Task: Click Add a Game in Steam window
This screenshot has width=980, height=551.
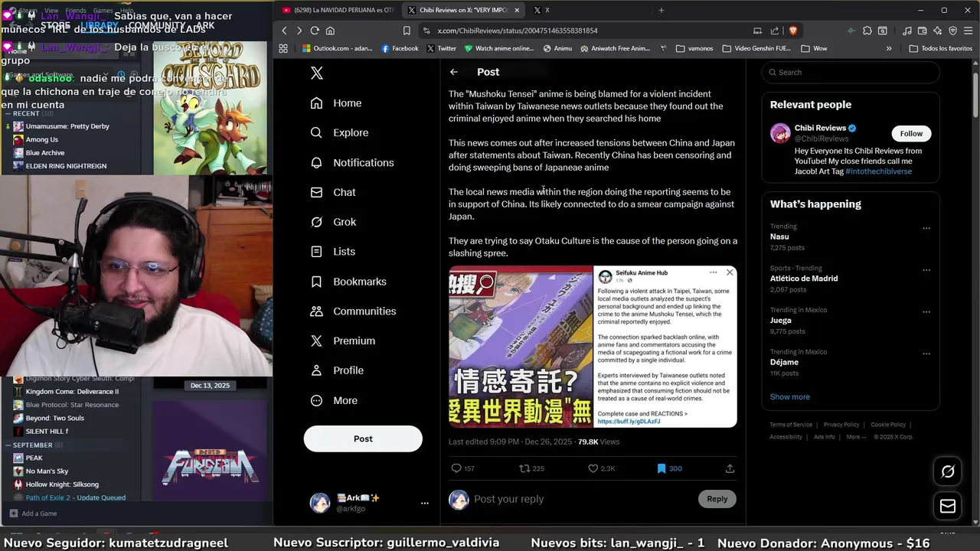Action: (x=33, y=514)
